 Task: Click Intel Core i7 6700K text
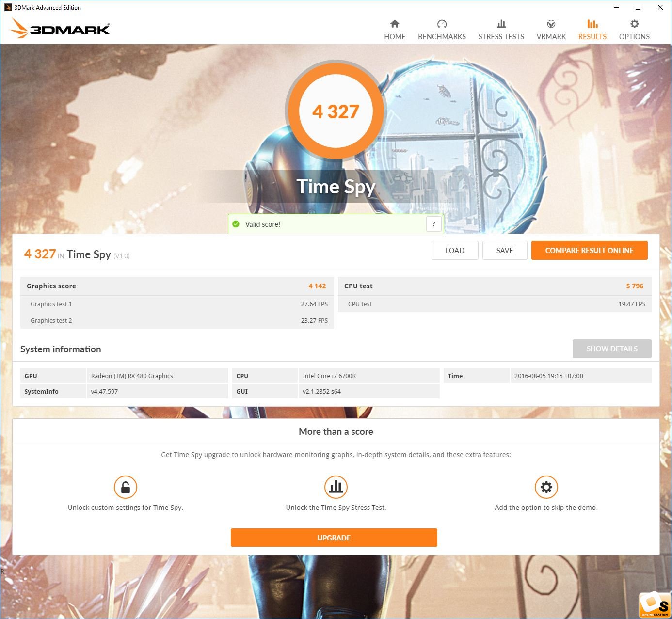point(329,376)
